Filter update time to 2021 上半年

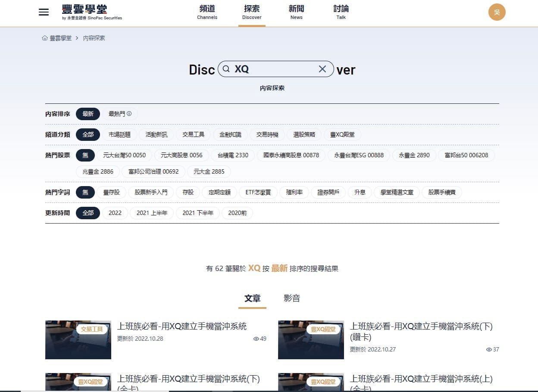click(152, 213)
